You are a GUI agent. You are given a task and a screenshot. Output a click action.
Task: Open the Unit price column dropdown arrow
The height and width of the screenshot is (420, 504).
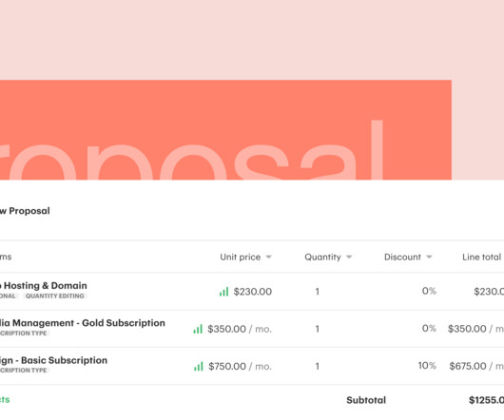tap(269, 257)
